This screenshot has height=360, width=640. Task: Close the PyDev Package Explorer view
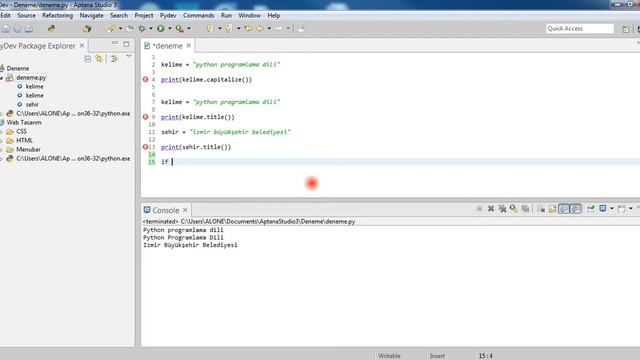[x=82, y=46]
